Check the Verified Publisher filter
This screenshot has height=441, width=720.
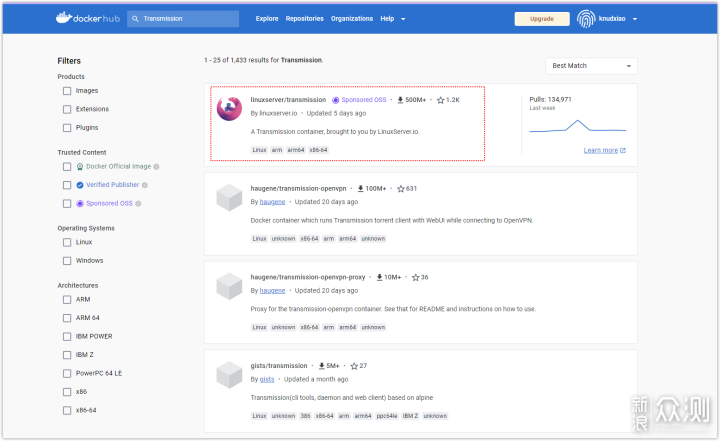[x=66, y=185]
